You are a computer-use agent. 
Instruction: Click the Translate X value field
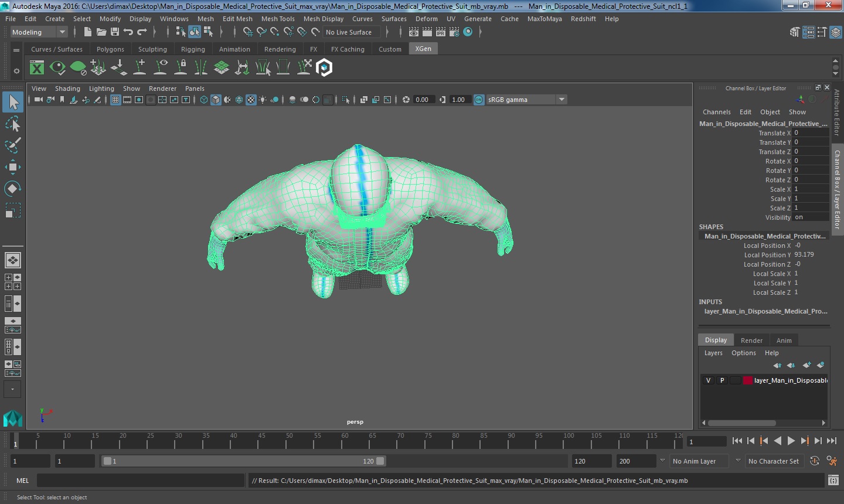point(811,133)
